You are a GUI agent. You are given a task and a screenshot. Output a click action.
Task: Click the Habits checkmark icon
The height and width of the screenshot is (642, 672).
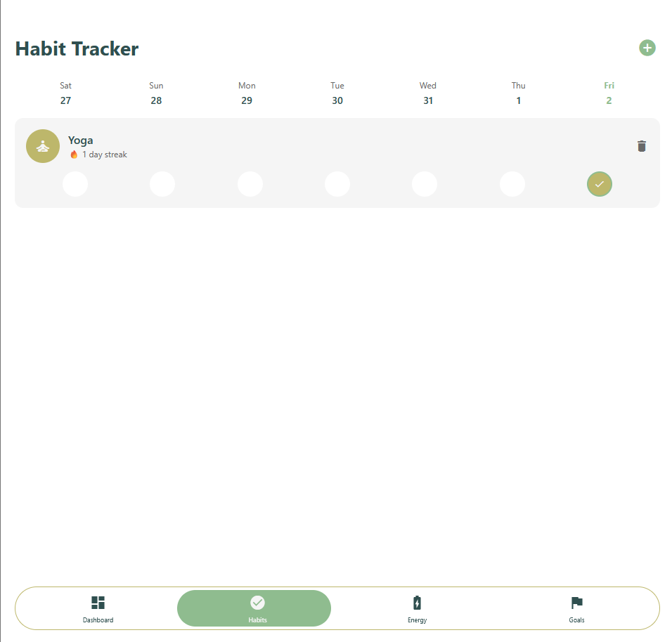point(257,603)
